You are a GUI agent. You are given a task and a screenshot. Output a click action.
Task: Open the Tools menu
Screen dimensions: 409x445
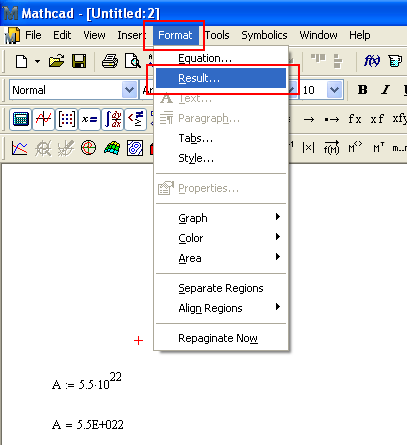click(217, 35)
